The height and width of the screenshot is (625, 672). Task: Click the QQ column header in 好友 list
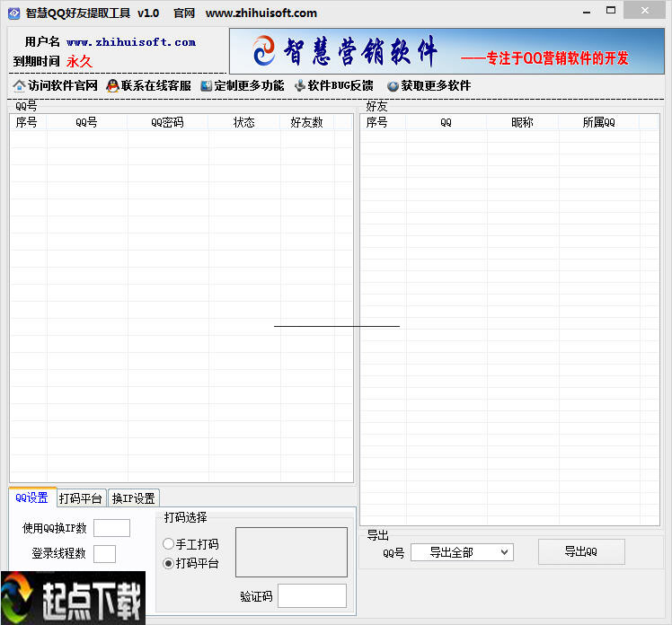[x=447, y=122]
